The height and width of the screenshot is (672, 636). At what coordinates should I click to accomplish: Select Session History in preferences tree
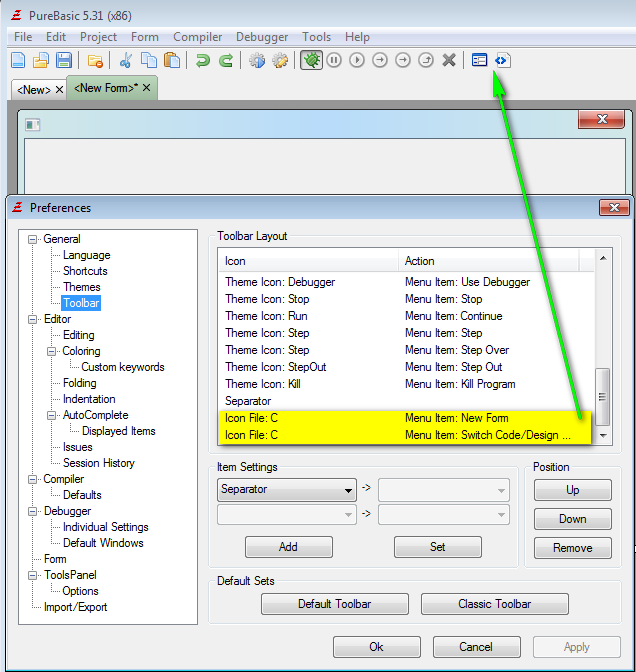pos(99,463)
